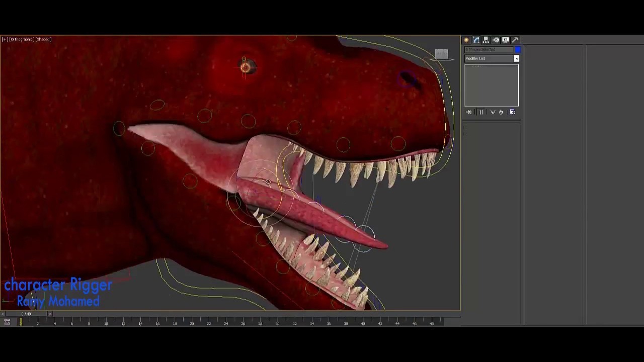Open the Display panel
This screenshot has width=644, height=362.
click(x=506, y=40)
